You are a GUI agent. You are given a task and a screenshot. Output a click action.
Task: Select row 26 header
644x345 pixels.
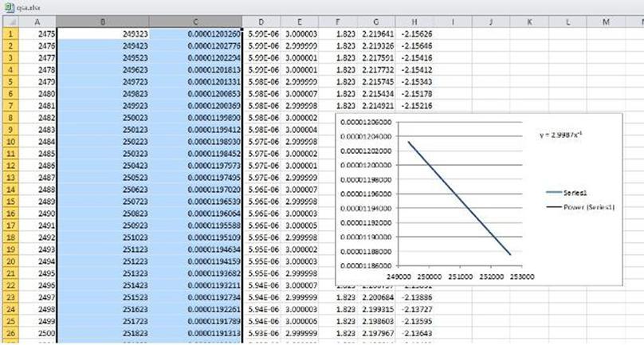pyautogui.click(x=11, y=332)
